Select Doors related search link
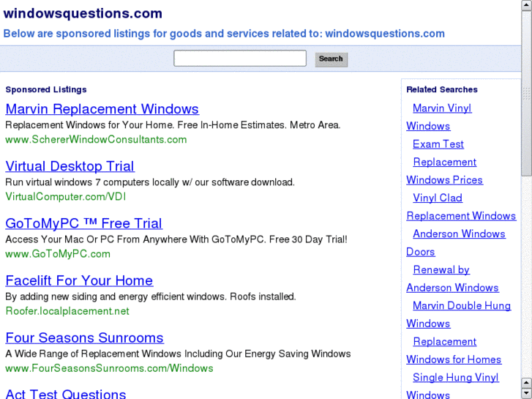Image resolution: width=532 pixels, height=399 pixels. pos(420,252)
